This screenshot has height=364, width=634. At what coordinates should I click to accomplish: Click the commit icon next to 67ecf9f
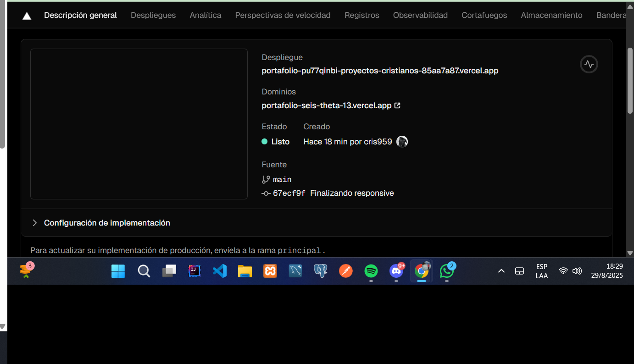(266, 193)
